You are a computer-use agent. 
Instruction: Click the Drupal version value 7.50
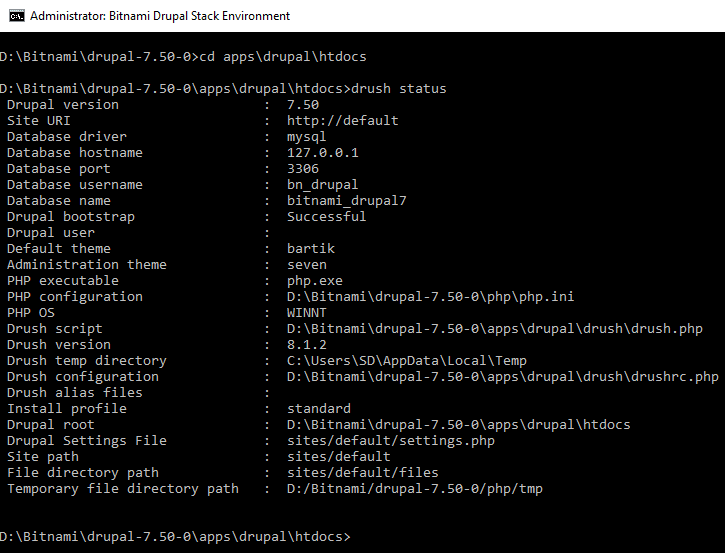point(303,104)
